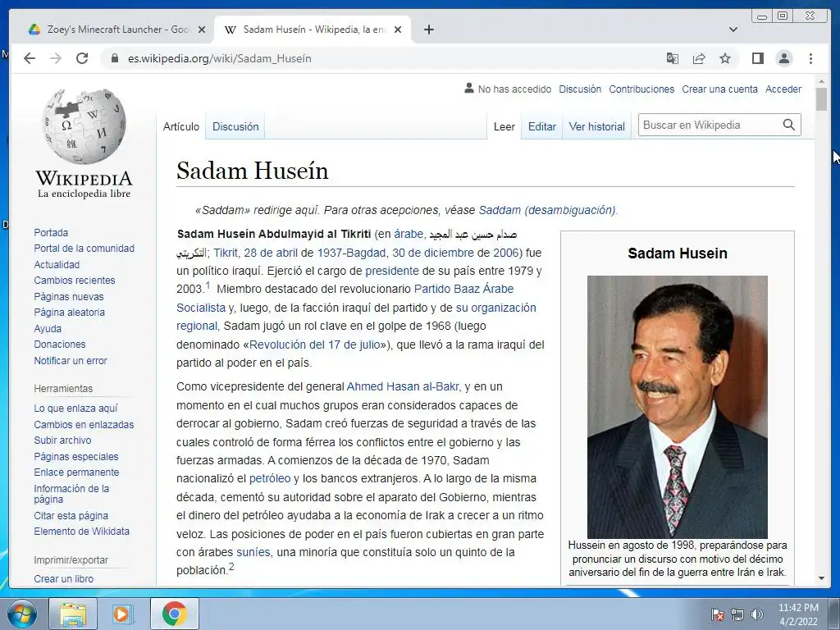Click the Wikipedia search magnifier icon

pyautogui.click(x=788, y=125)
